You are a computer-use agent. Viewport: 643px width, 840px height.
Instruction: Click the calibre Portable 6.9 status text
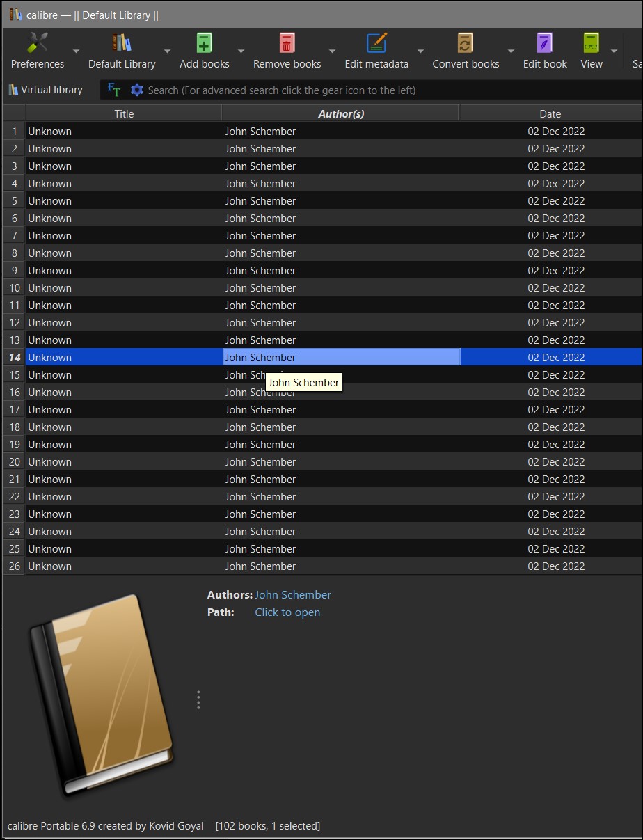tap(105, 826)
